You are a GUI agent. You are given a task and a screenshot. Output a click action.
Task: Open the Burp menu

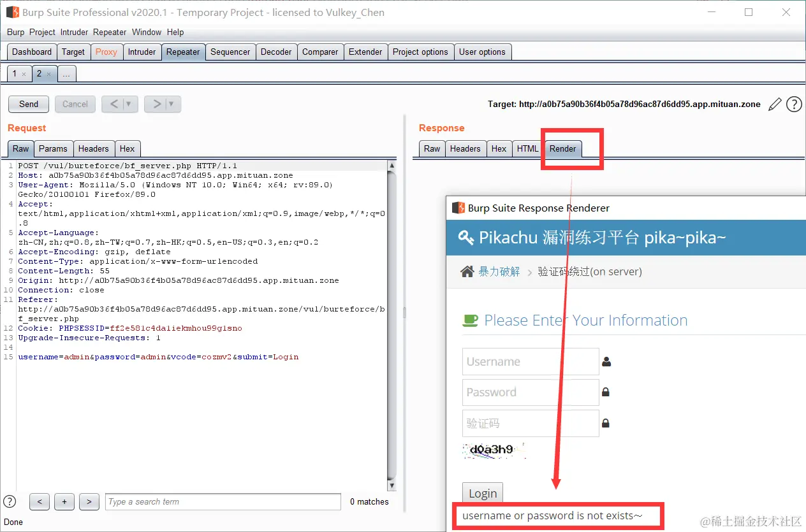pyautogui.click(x=16, y=32)
